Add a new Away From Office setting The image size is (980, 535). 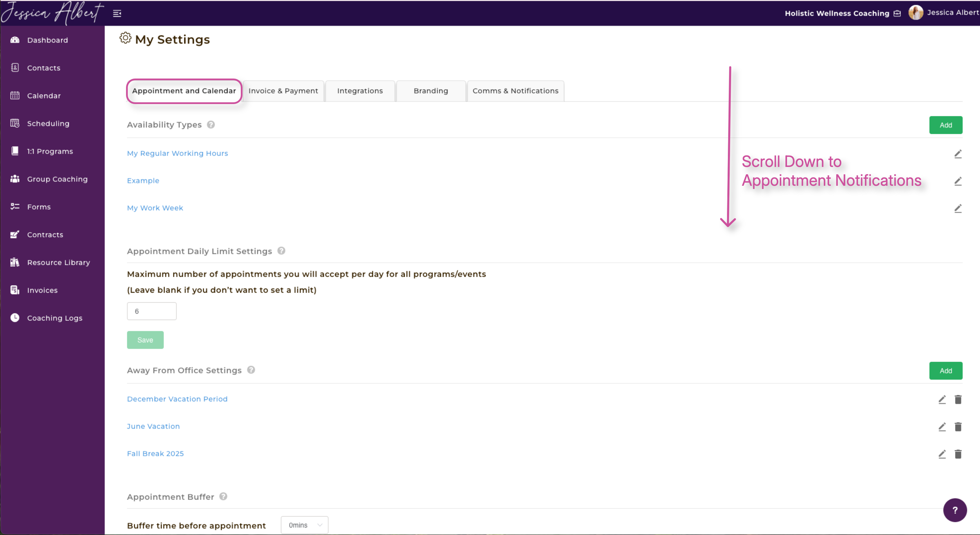946,371
